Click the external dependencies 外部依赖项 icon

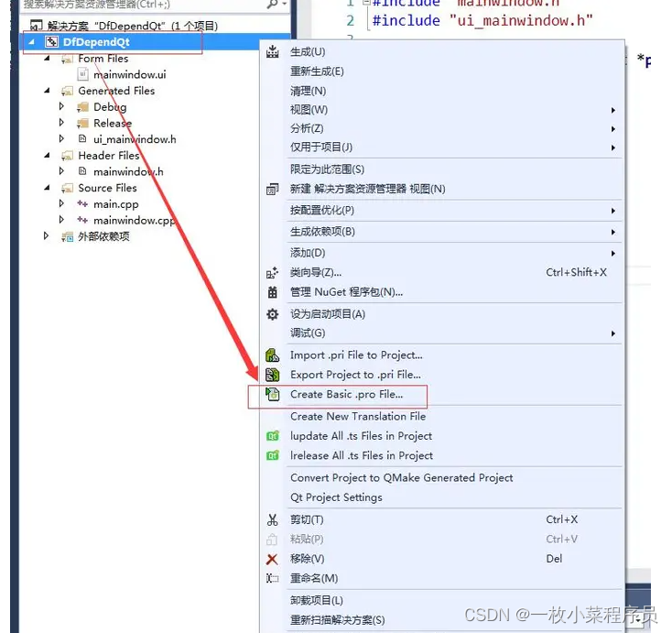[67, 236]
